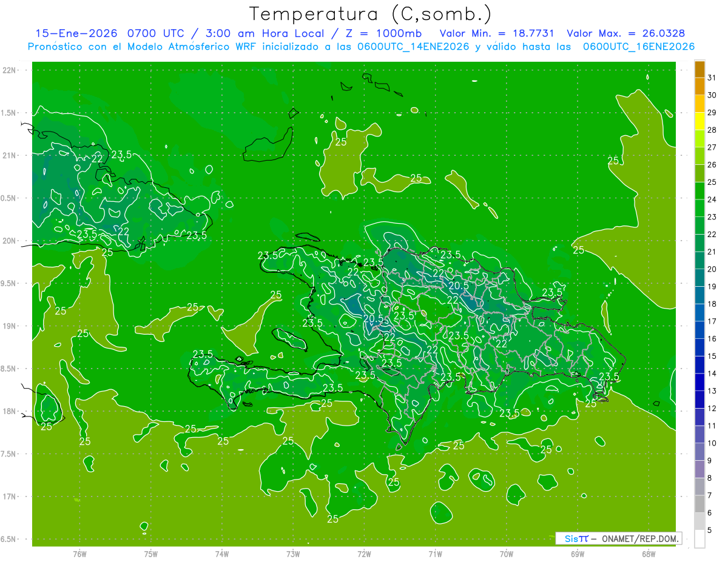Viewport: 728px width, 562px height.
Task: Click the "71W" longitude axis label
Action: [x=435, y=554]
